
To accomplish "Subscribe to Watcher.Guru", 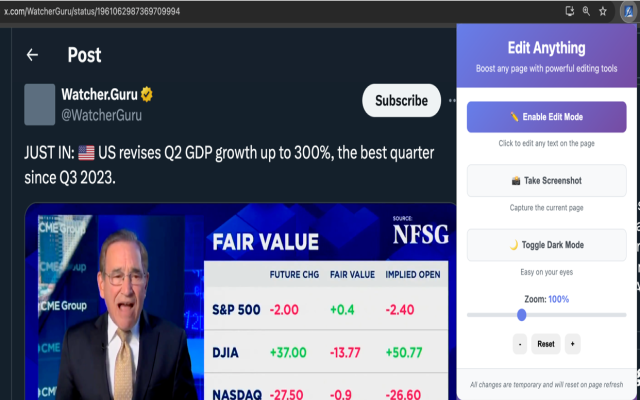I will click(x=401, y=100).
